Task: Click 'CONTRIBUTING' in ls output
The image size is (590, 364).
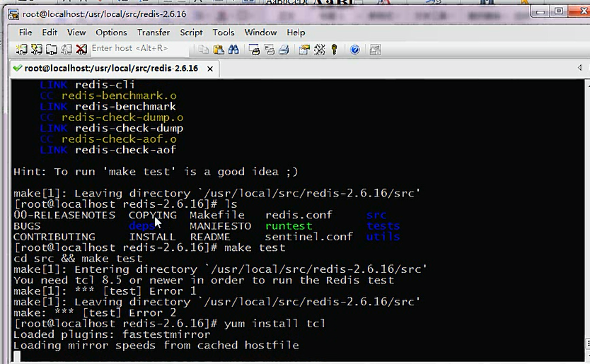Action: (x=54, y=237)
